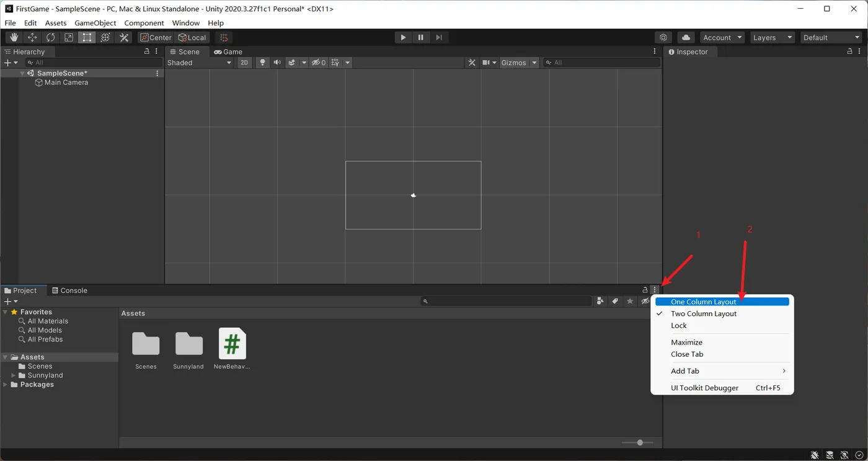Open the Layers dropdown

[772, 38]
